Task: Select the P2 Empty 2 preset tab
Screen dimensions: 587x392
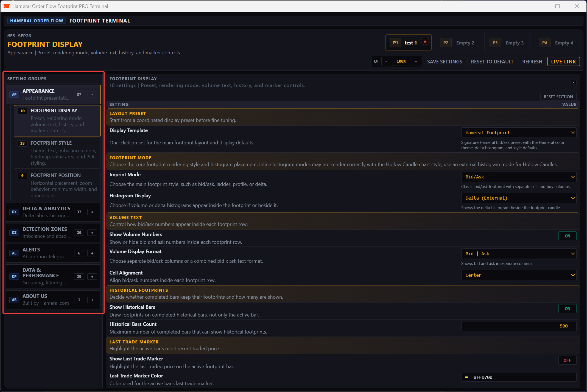Action: [x=458, y=43]
